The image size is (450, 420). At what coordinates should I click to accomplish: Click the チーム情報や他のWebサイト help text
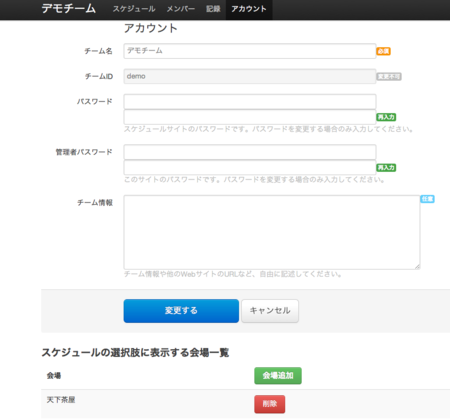coord(233,274)
